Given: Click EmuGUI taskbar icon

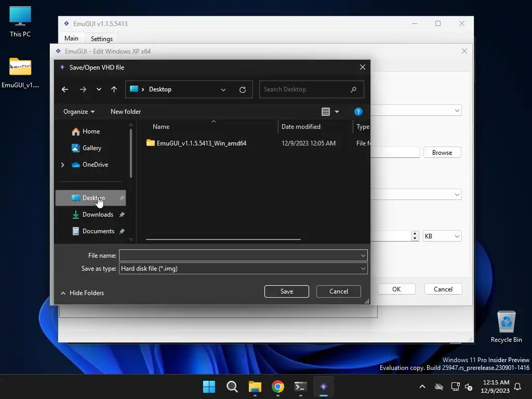Looking at the screenshot, I should 324,387.
